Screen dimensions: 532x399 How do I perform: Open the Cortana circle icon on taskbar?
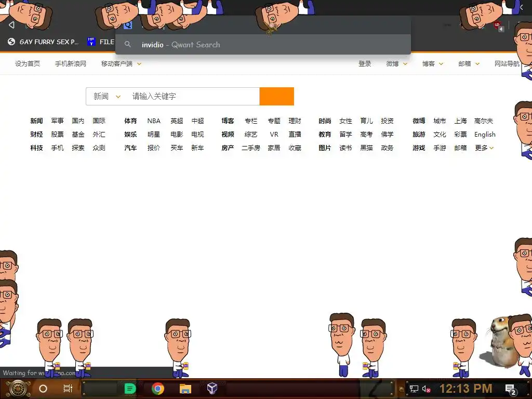(43, 389)
